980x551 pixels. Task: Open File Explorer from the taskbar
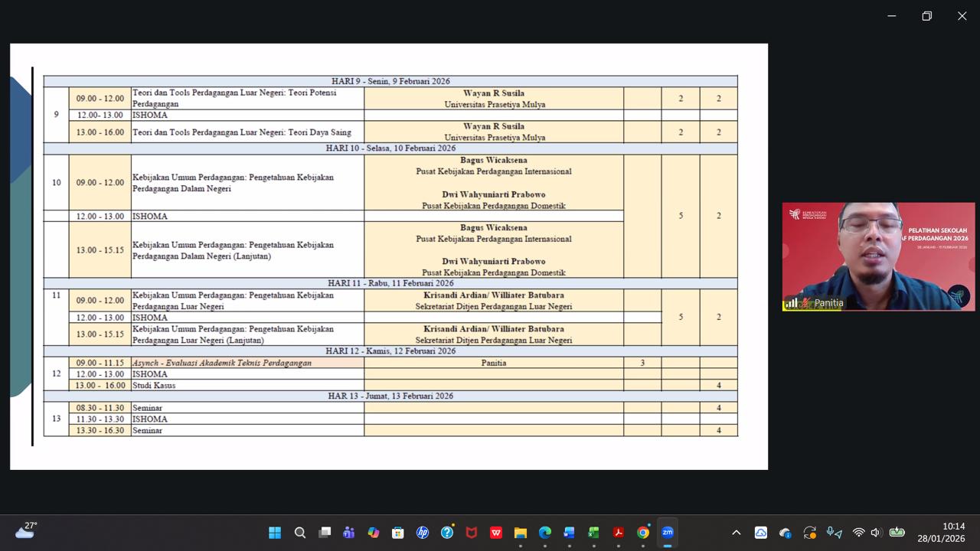520,533
